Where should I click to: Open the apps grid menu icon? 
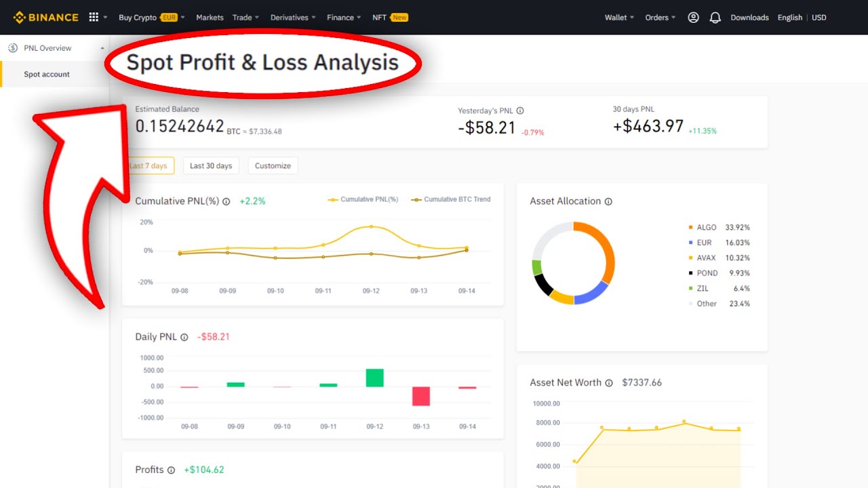pyautogui.click(x=94, y=18)
